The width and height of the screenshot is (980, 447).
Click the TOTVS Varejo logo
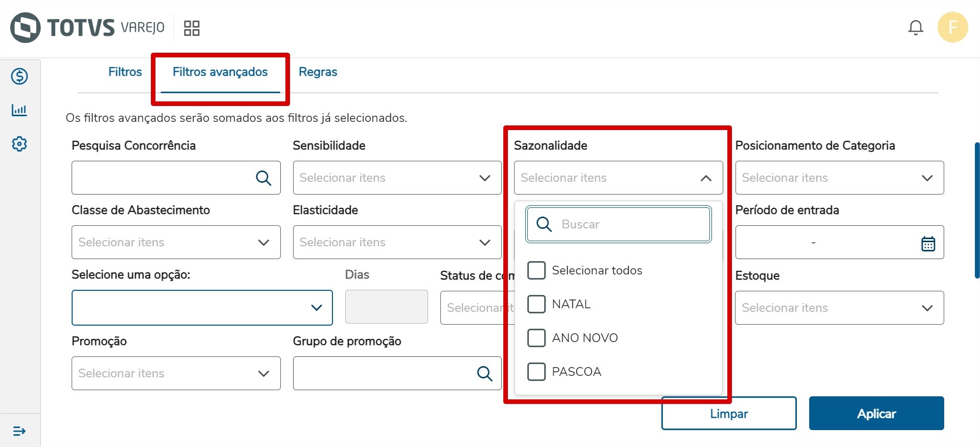coord(87,28)
